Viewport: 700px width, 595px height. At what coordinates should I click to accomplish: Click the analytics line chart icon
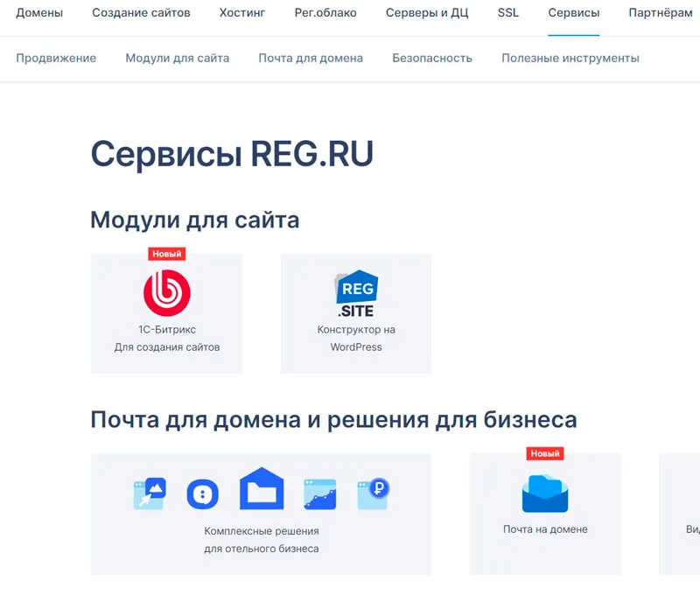[x=320, y=494]
